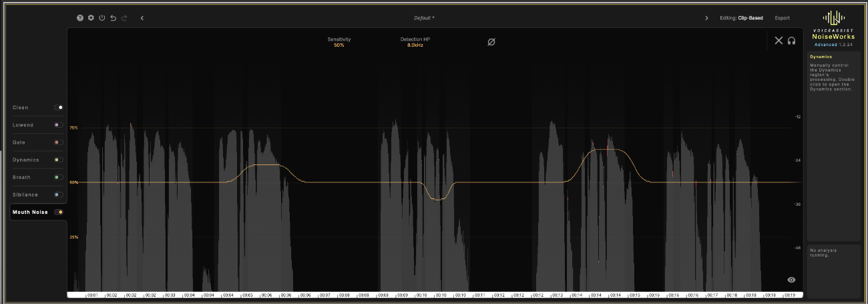
Task: Redo the edit with the forward arrow icon
Action: (124, 18)
